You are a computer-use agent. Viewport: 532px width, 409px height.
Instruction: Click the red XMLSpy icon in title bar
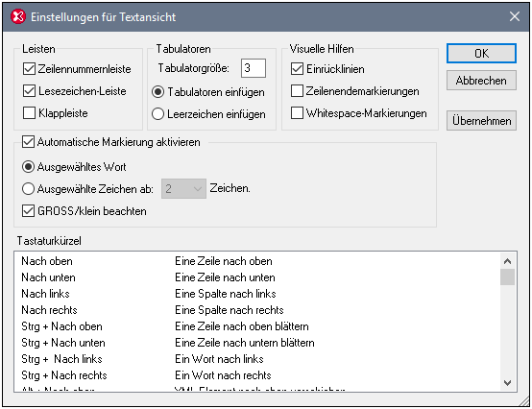pyautogui.click(x=18, y=16)
